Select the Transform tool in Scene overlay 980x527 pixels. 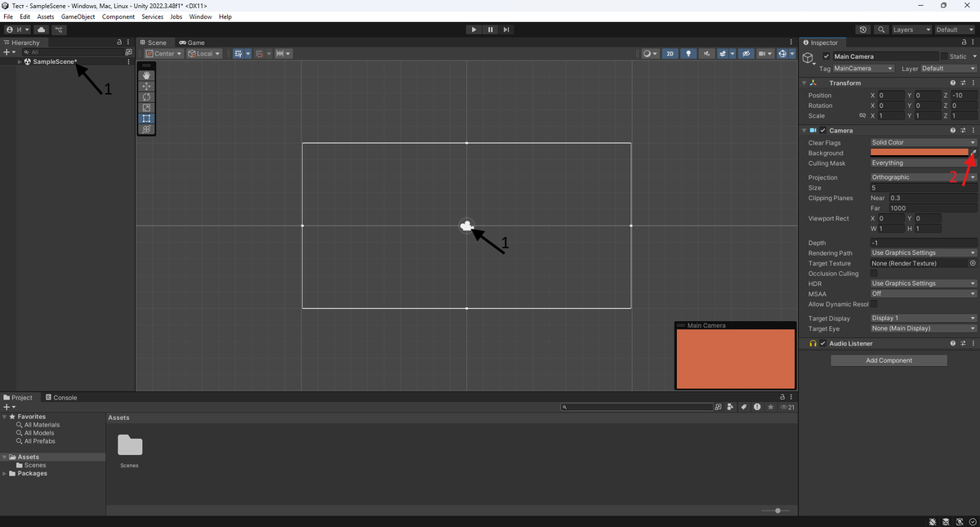coord(146,129)
